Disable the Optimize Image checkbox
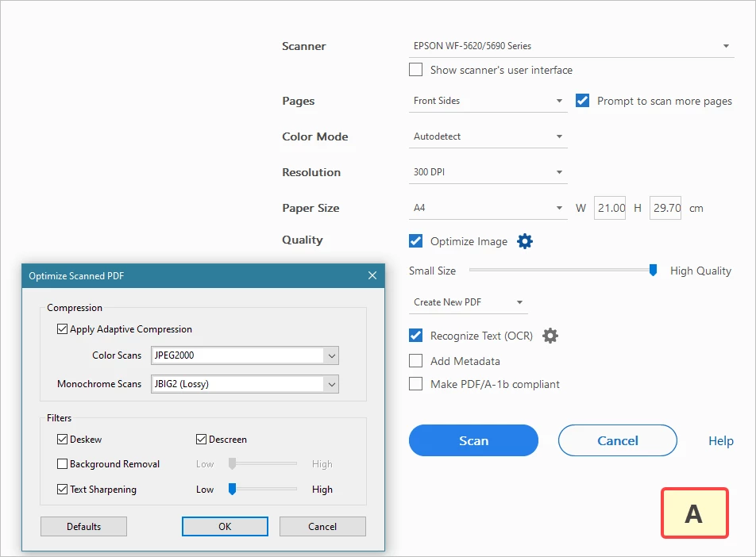Screen dimensions: 756x557 point(415,241)
